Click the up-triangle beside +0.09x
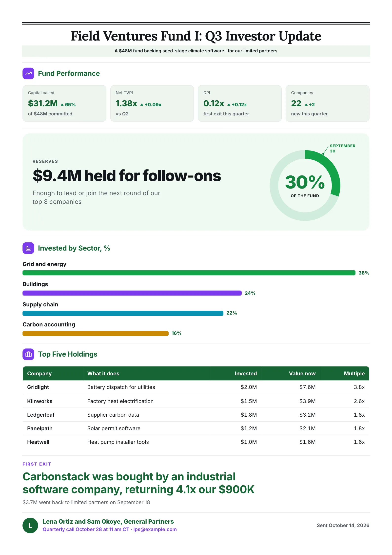Image resolution: width=392 pixels, height=555 pixels. pyautogui.click(x=142, y=105)
